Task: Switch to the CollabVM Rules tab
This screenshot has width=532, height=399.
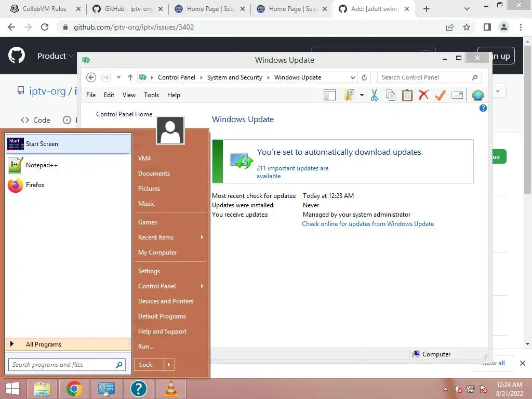Action: click(45, 9)
